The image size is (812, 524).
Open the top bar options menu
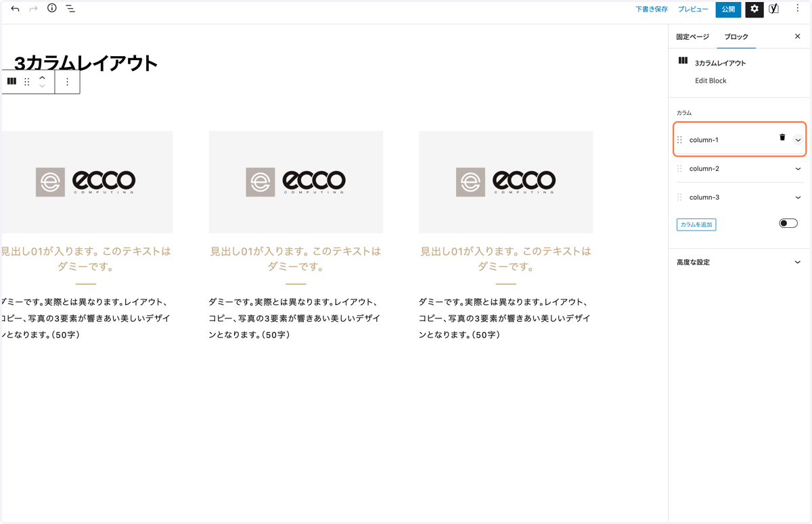(x=797, y=9)
